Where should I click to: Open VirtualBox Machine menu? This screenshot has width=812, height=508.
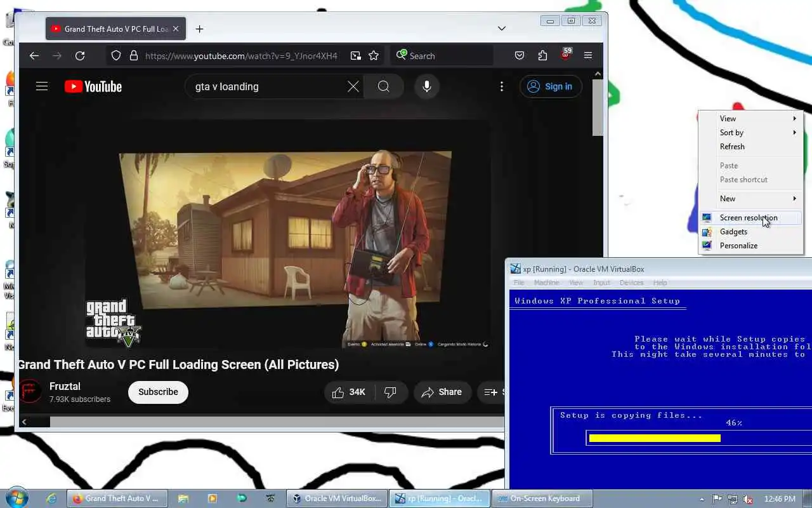(546, 283)
